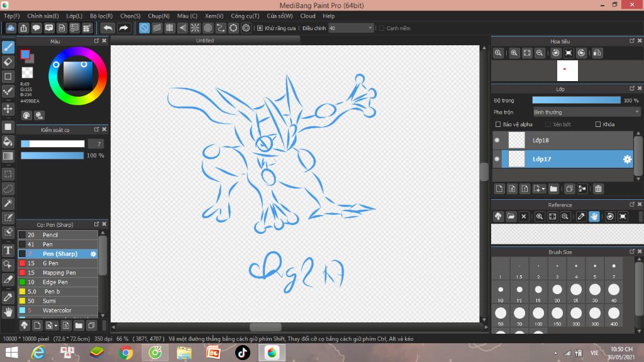This screenshot has height=362, width=644.
Task: Adjust brush opacity slider at 100%
Action: point(52,156)
